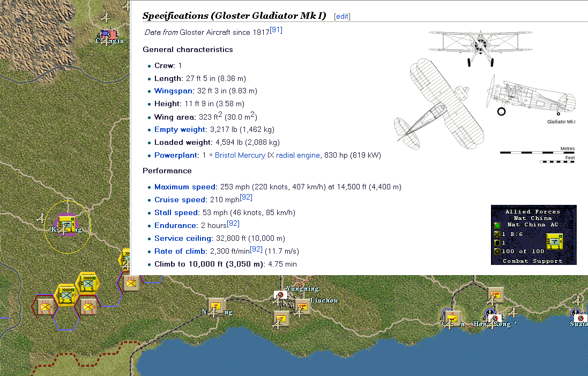Click the green cross icon in the unit panel
The height and width of the screenshot is (376, 588).
point(497,225)
